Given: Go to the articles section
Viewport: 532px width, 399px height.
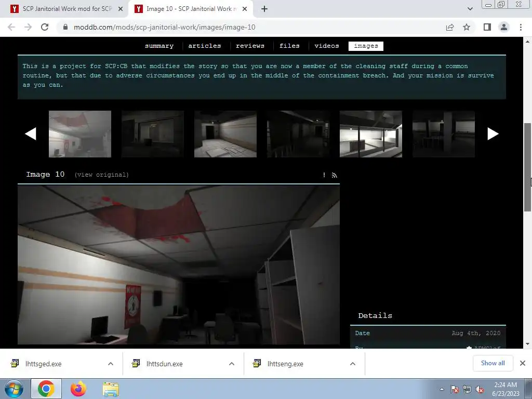Looking at the screenshot, I should pyautogui.click(x=205, y=46).
